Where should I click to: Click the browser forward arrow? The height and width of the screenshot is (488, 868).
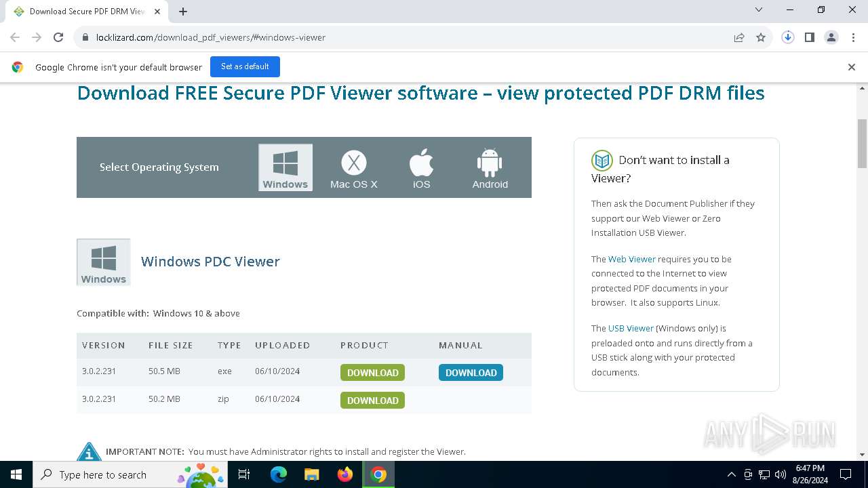(x=37, y=37)
